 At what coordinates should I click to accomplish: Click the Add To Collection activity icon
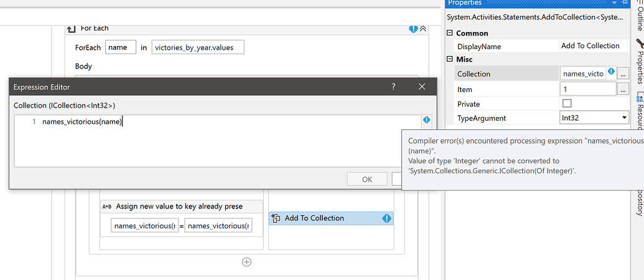[x=277, y=218]
